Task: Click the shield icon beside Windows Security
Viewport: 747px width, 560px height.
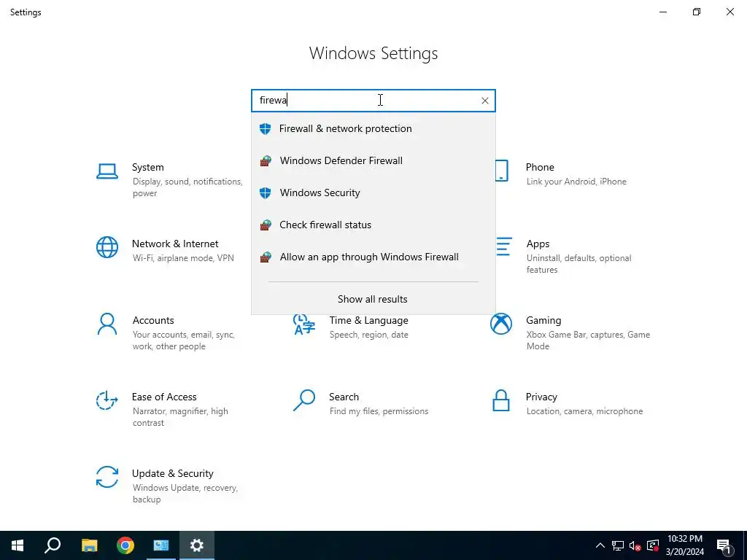Action: point(266,192)
